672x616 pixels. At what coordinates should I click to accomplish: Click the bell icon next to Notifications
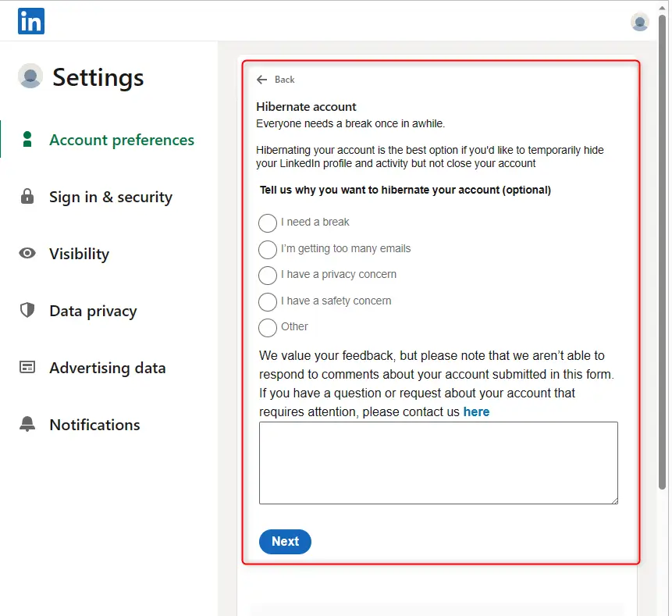(x=27, y=424)
